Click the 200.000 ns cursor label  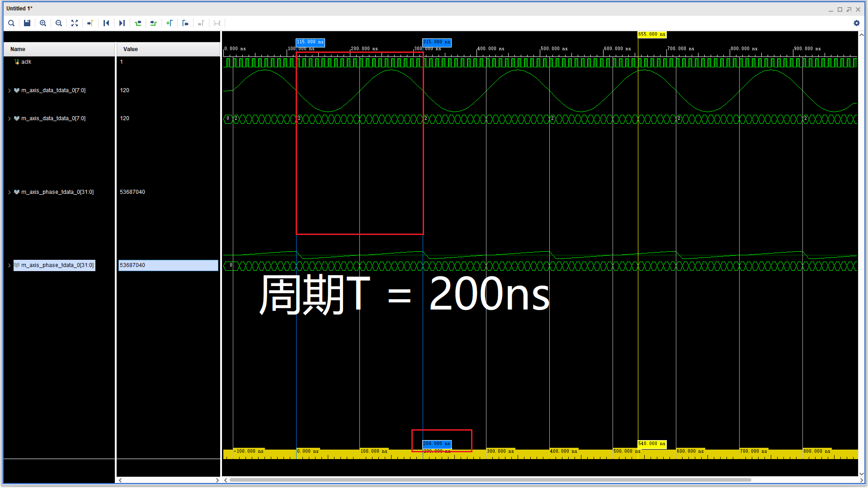pyautogui.click(x=436, y=444)
